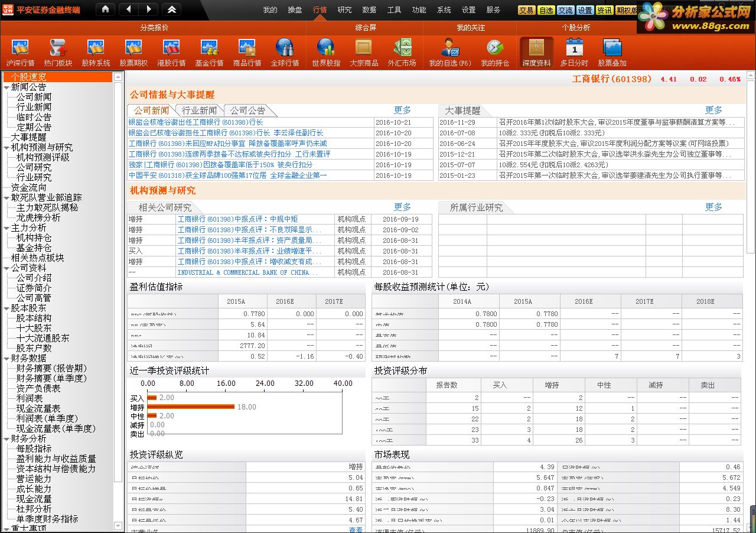Open 外汇市场 forex market icon
This screenshot has height=533, width=756.
point(402,53)
